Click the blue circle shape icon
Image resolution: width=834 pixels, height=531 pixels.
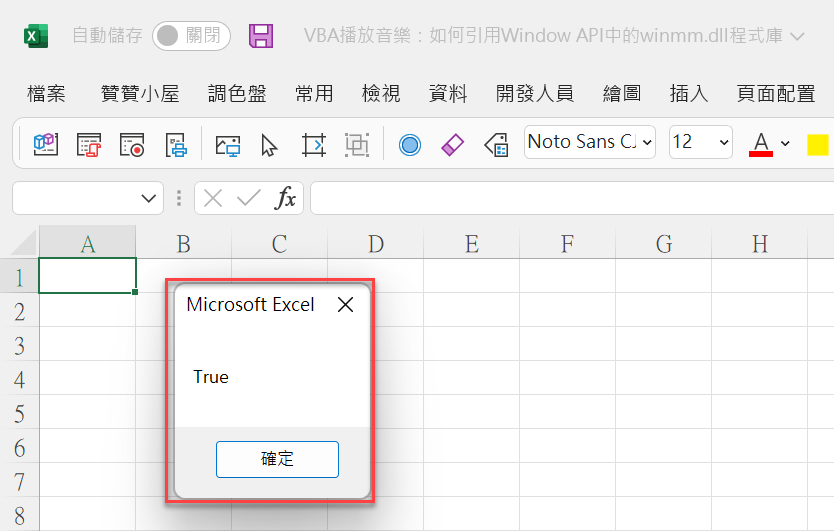pos(410,145)
